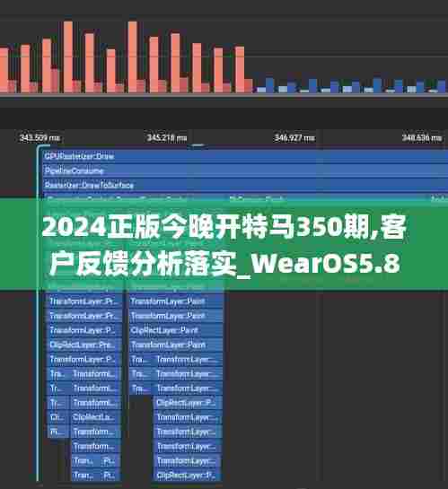Select the GPURasterizer::Draw flame chart event
Screen dimensions: 448x489
point(245,156)
